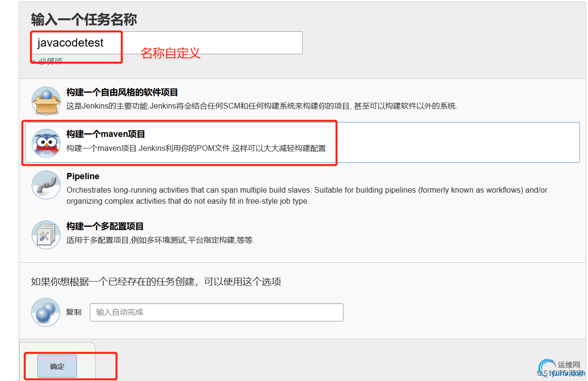588x381 pixels.
Task: Click the 输入一个任务名称 heading
Action: coord(84,20)
